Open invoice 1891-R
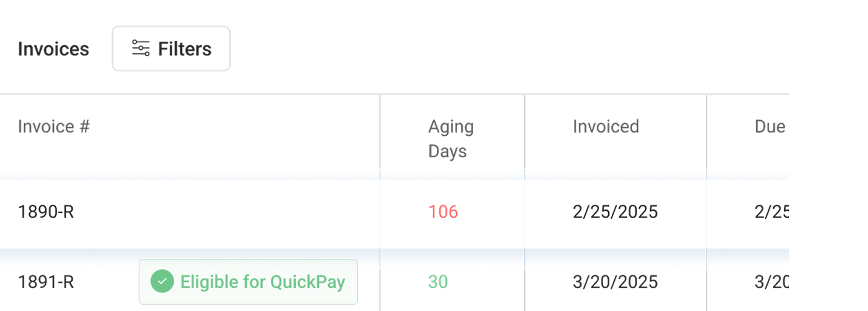Screen dimensions: 868x311 [46, 282]
